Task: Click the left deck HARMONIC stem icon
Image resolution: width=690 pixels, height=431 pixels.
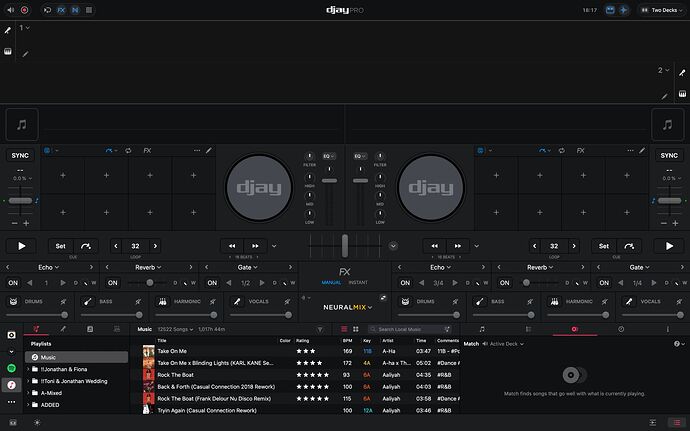Action: pyautogui.click(x=162, y=302)
